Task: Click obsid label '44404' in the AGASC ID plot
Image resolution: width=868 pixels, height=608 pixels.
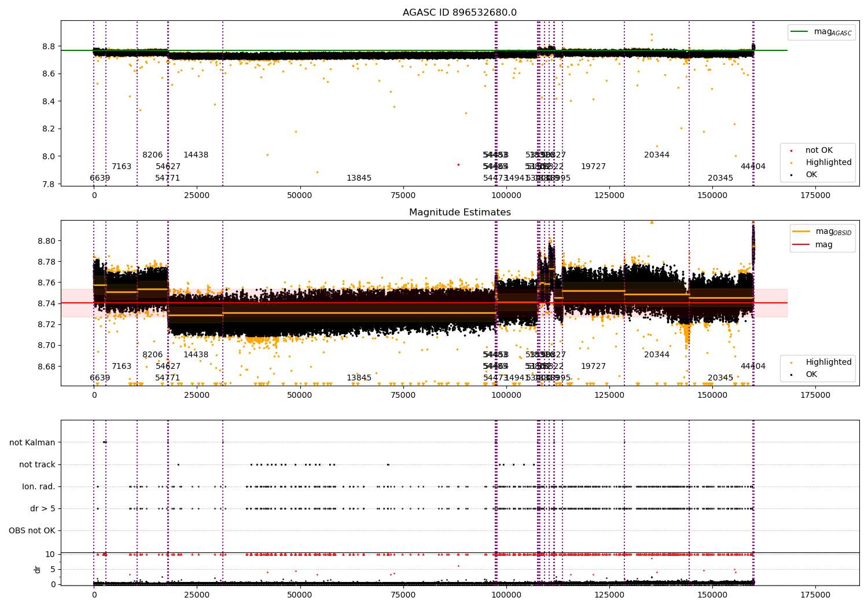Action: tap(753, 167)
